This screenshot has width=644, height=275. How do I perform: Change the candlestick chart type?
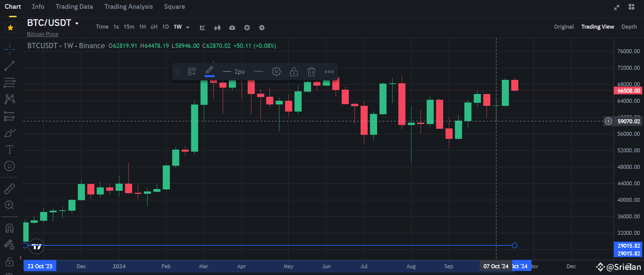(217, 28)
